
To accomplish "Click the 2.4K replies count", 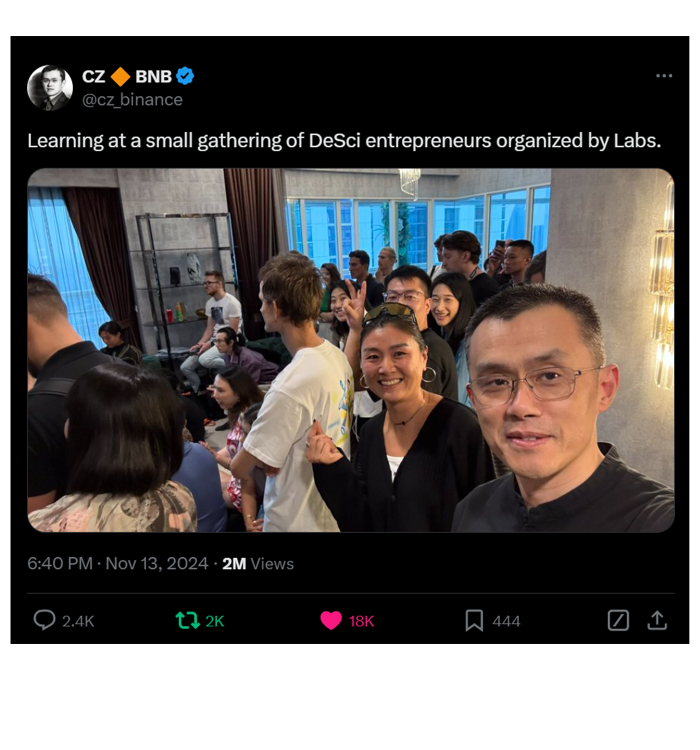I will (78, 621).
